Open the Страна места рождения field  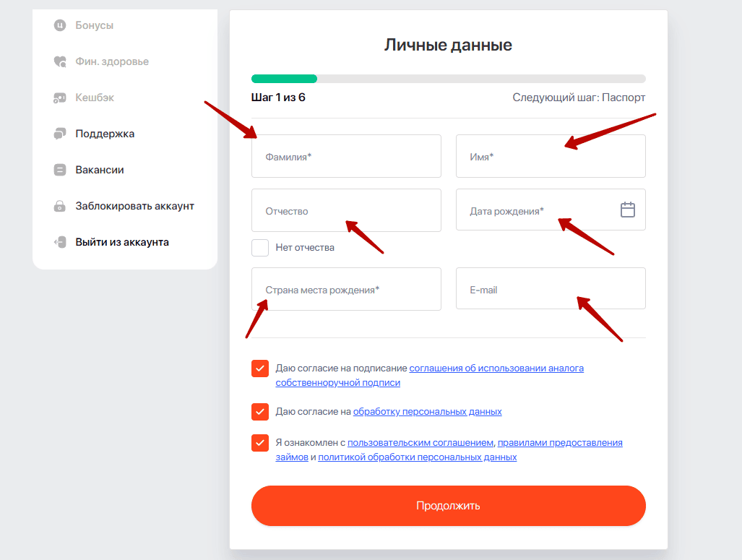(346, 289)
